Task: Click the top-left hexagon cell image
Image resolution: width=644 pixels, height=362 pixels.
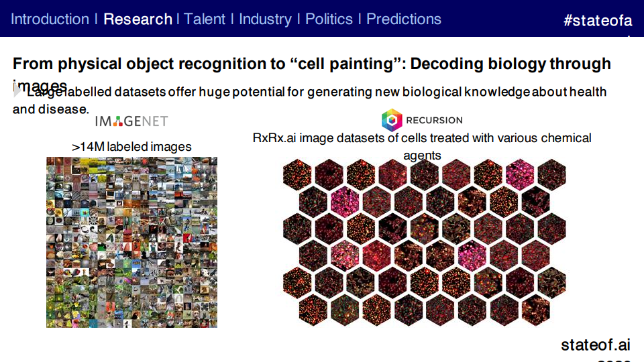Action: pyautogui.click(x=297, y=174)
